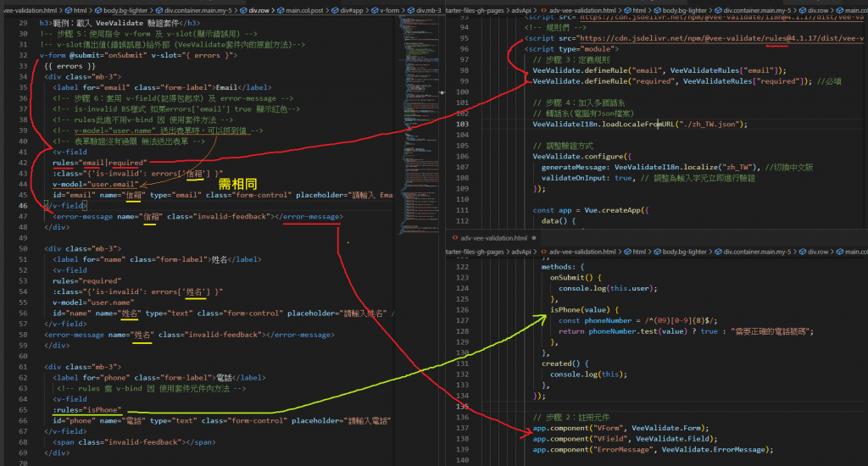This screenshot has width=868, height=466.
Task: Click line number 103 in top-right editor gutter
Action: [462, 124]
